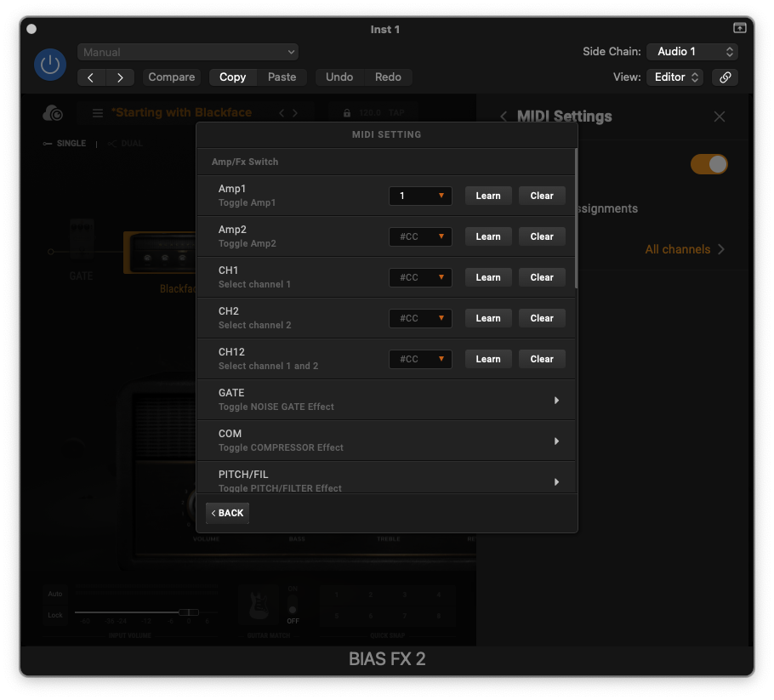Open the ToneCloud cloud icon
This screenshot has height=700, width=774.
coord(53,113)
